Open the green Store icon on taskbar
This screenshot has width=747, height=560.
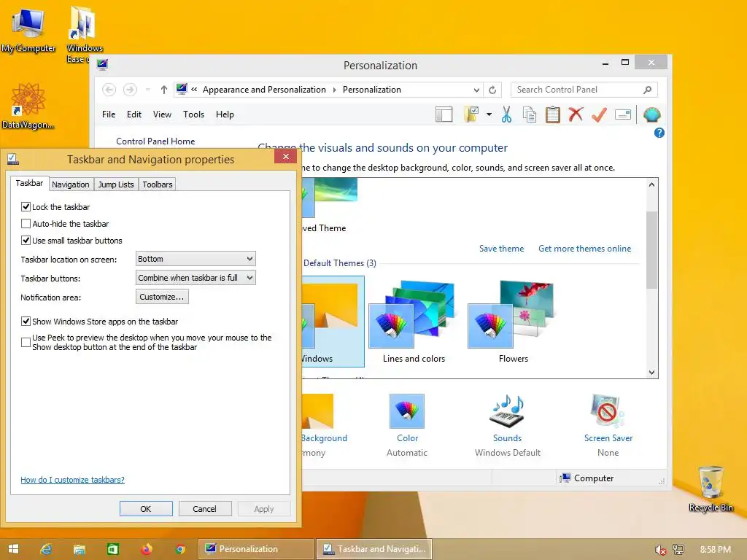(112, 549)
